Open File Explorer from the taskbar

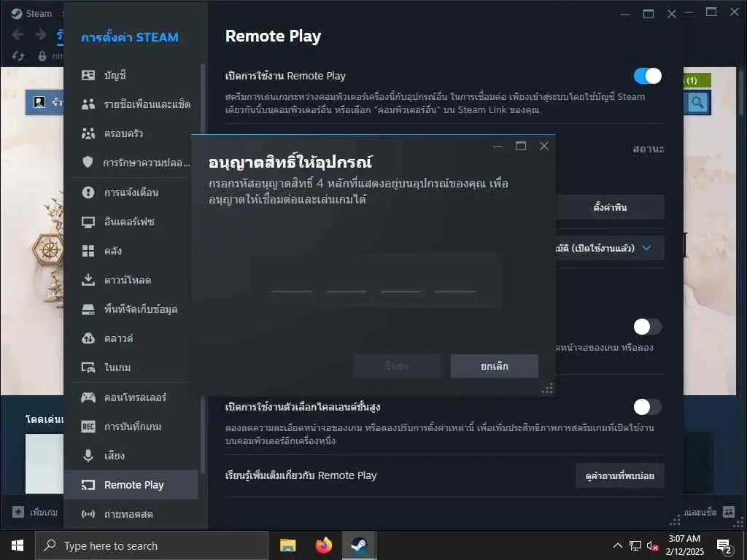[x=287, y=545]
